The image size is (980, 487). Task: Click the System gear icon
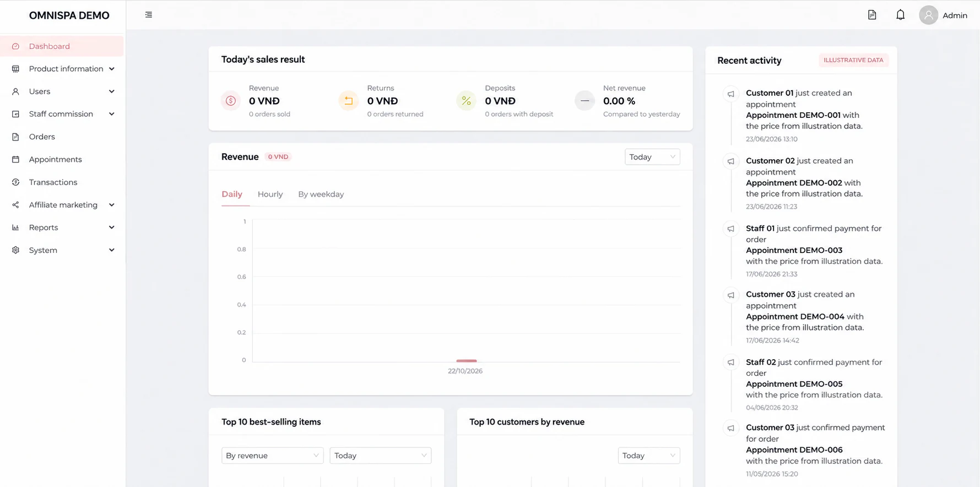(15, 250)
